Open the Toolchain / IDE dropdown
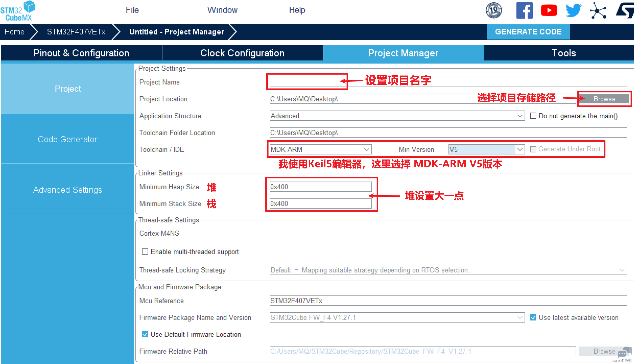This screenshot has height=364, width=634. [321, 150]
